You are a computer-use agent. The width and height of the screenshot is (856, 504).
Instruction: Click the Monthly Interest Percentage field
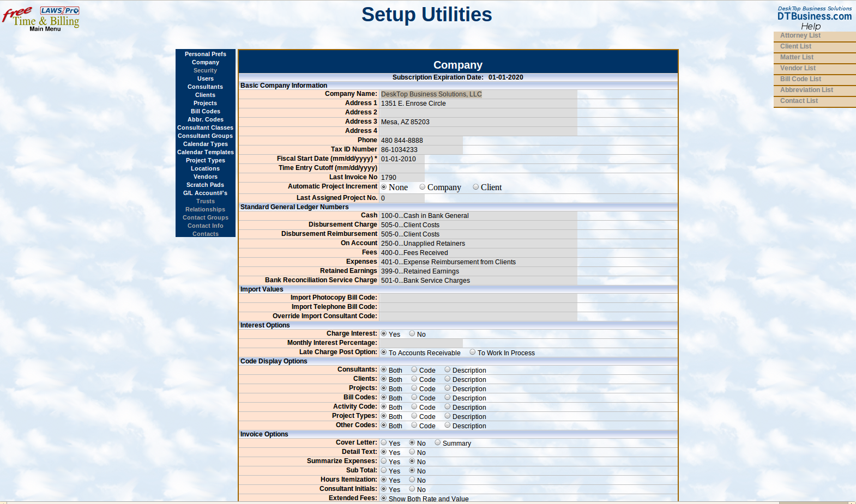(x=421, y=343)
